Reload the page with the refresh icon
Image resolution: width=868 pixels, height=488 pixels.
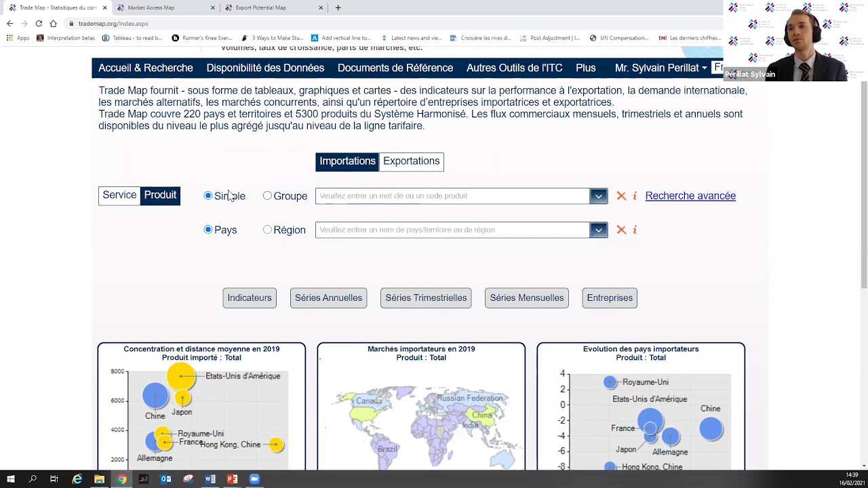[x=39, y=24]
